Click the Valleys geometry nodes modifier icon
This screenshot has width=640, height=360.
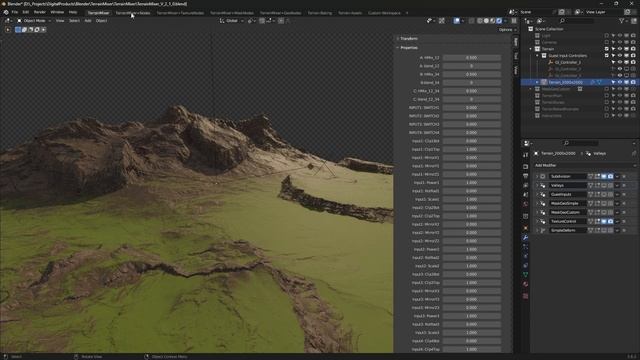click(543, 185)
